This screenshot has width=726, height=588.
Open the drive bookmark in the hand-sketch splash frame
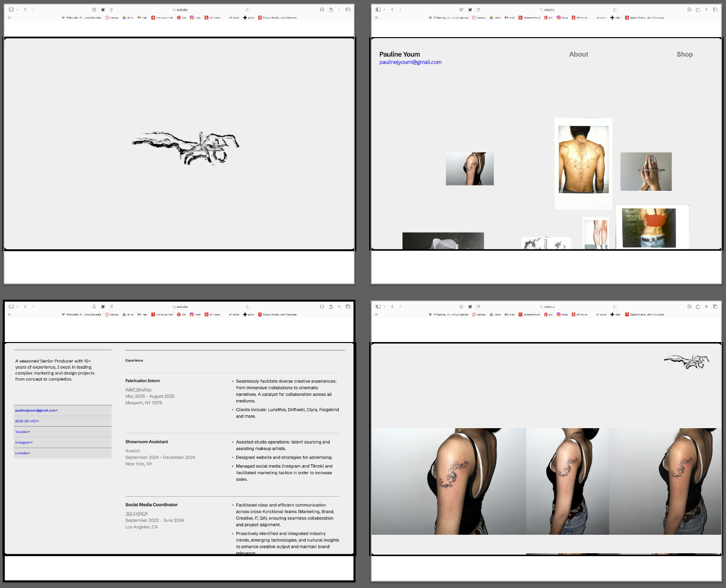(128, 18)
